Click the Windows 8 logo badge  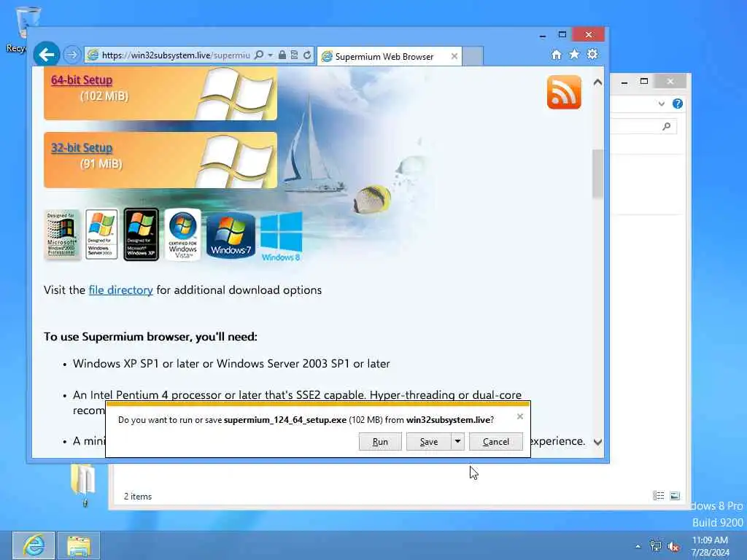pyautogui.click(x=281, y=237)
